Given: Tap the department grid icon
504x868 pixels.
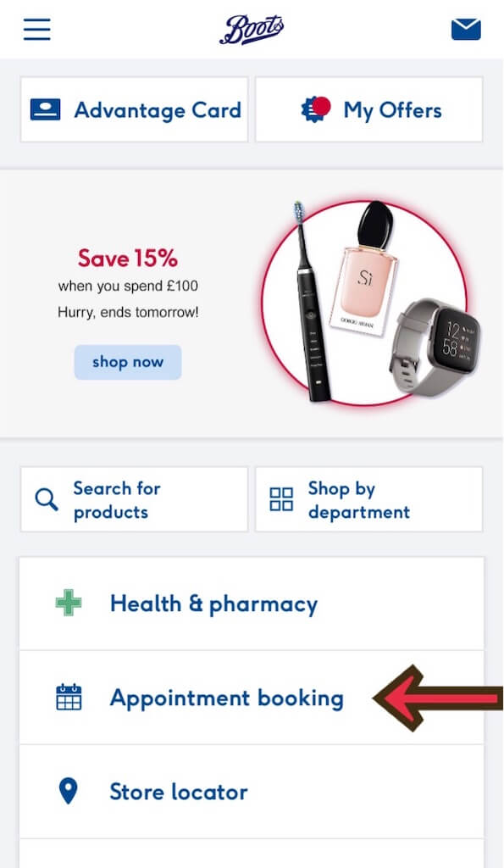Looking at the screenshot, I should coord(281,499).
